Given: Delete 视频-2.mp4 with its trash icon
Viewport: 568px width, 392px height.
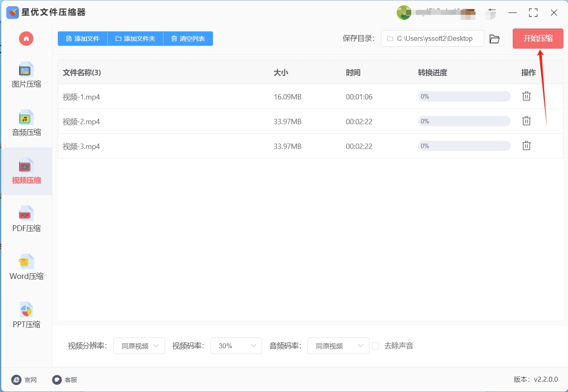Looking at the screenshot, I should click(x=526, y=121).
